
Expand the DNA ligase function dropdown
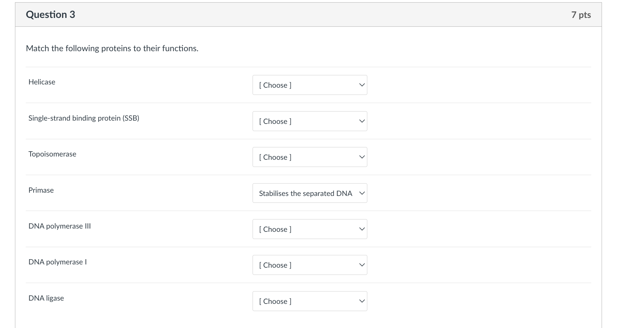coord(309,301)
